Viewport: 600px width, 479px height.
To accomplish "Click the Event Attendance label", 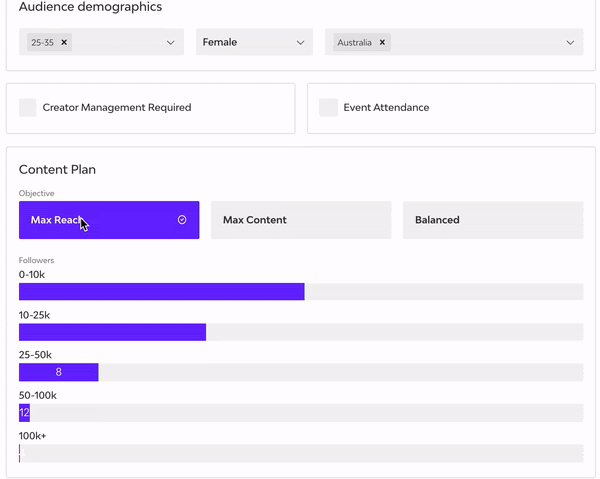I will [x=386, y=108].
